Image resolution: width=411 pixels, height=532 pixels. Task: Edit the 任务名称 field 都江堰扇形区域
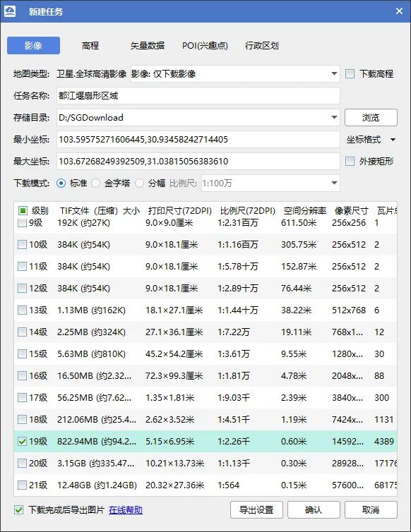198,96
